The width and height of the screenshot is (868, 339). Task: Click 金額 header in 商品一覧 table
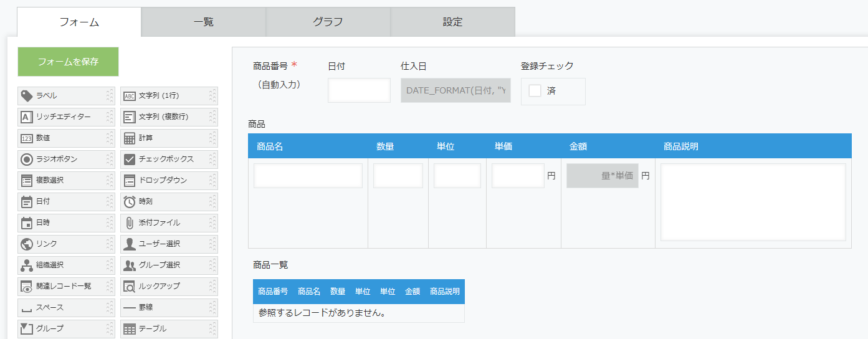(x=413, y=292)
